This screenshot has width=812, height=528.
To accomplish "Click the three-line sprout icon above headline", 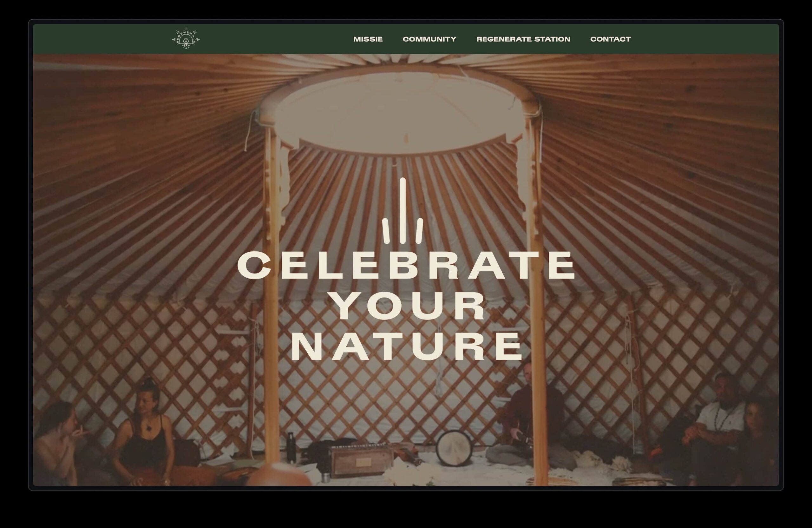I will tap(403, 212).
